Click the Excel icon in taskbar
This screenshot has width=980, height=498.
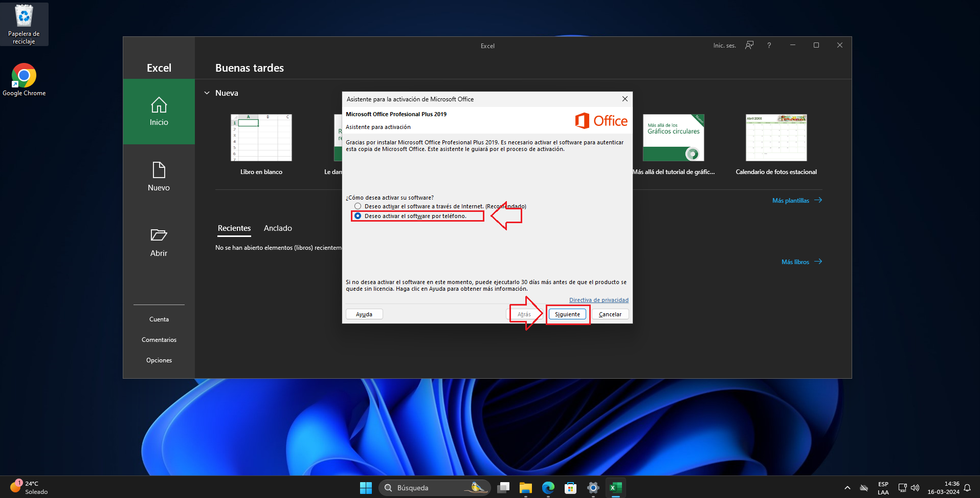[616, 488]
